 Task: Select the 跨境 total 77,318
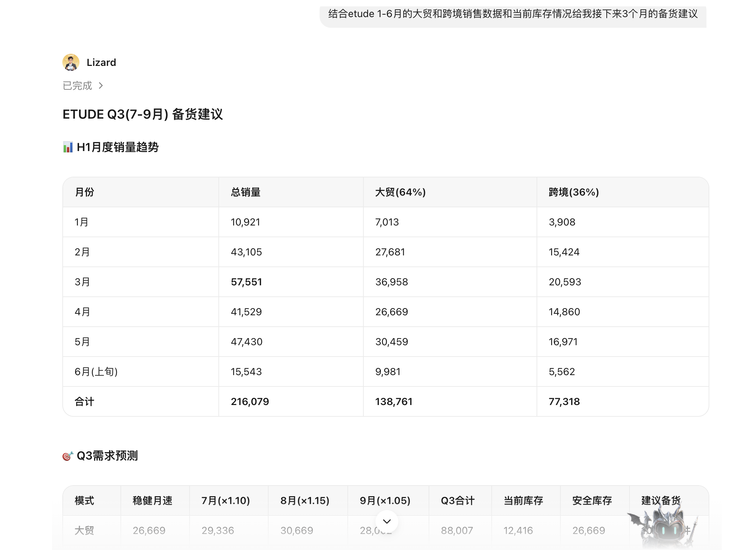[x=564, y=402]
